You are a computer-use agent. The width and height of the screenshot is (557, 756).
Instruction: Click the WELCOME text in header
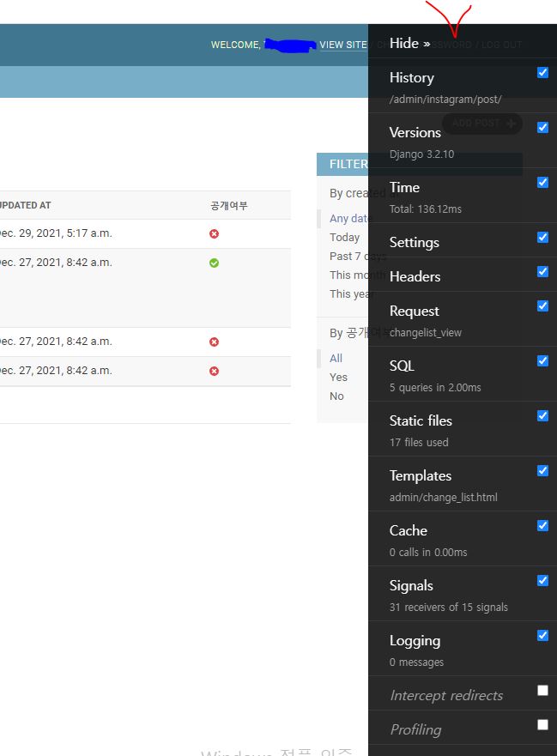235,45
